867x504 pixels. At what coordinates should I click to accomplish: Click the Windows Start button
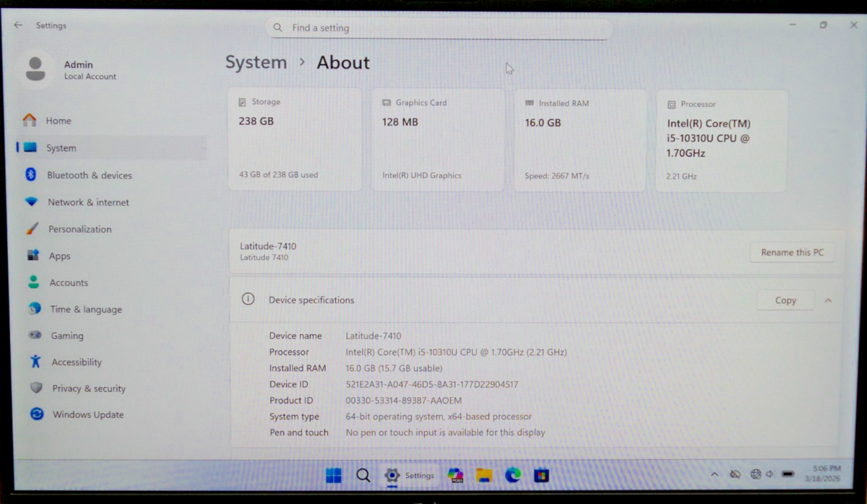(333, 475)
